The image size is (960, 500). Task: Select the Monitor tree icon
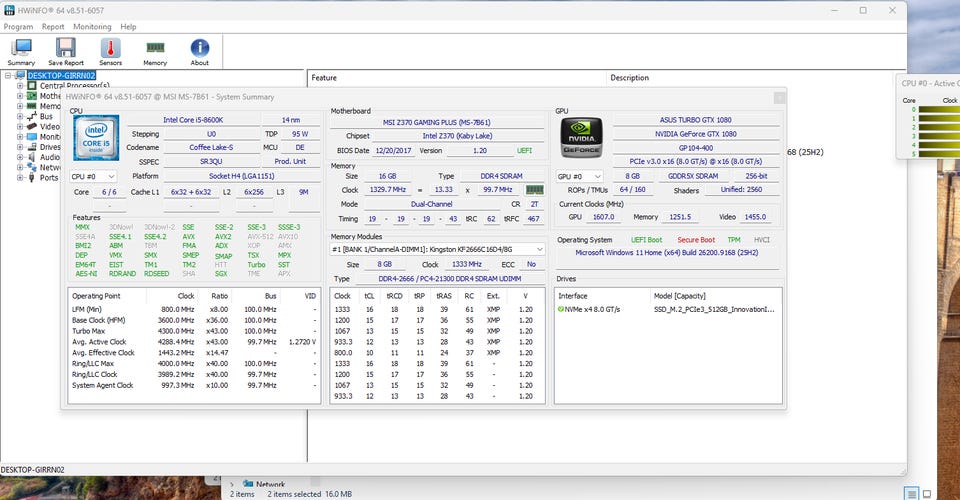tap(32, 136)
